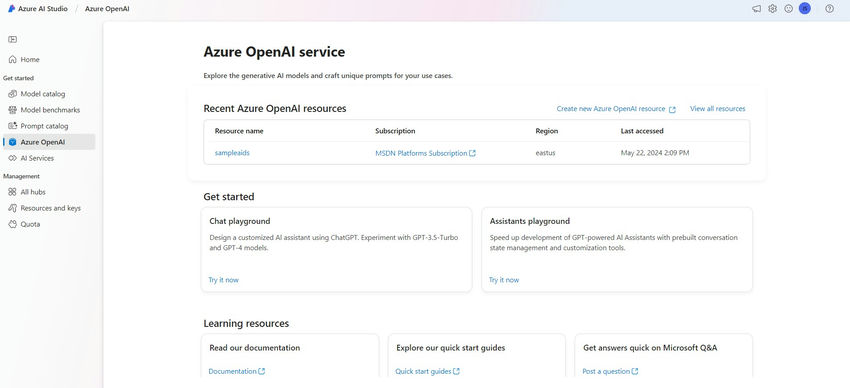850x388 pixels.
Task: Click the Quota icon
Action: tap(12, 224)
